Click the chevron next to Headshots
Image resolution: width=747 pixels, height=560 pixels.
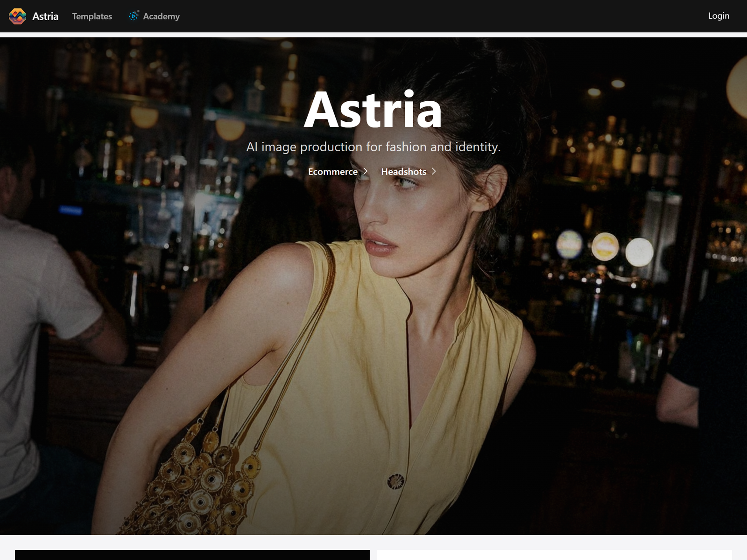pos(434,171)
